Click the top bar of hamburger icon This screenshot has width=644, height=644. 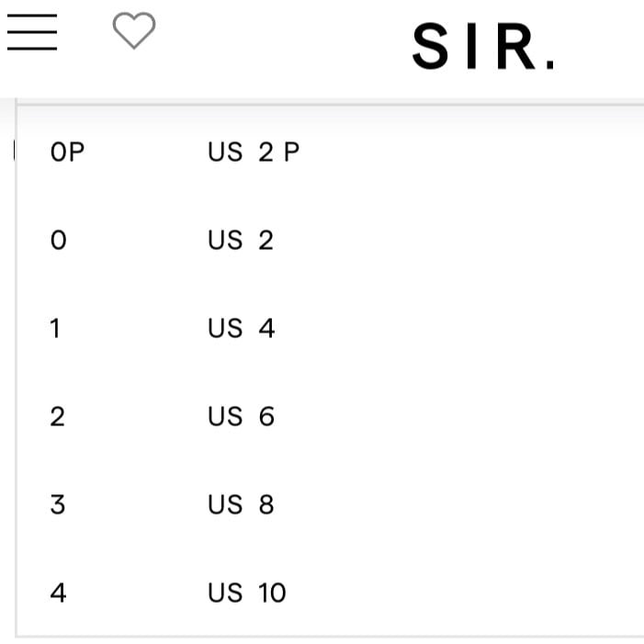pos(32,16)
